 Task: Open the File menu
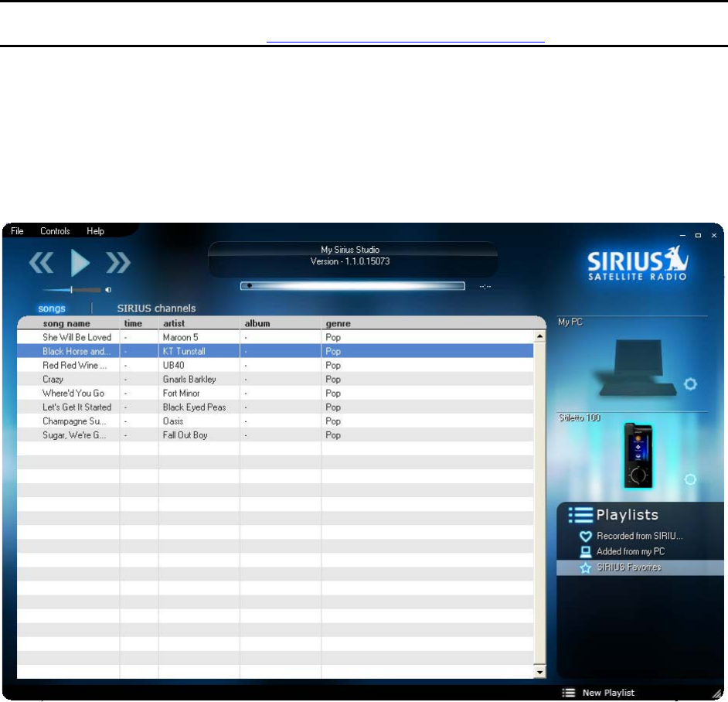(x=17, y=231)
